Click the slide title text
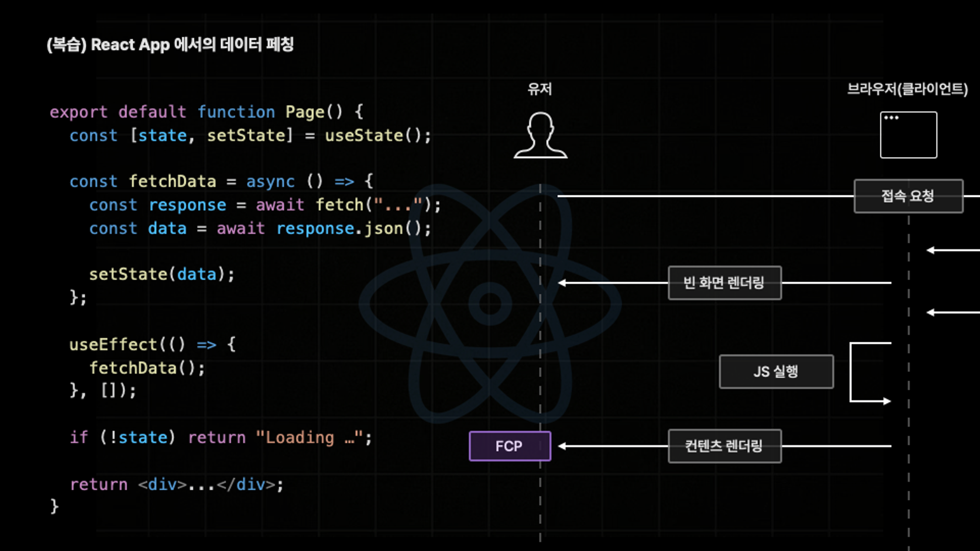Image resolution: width=980 pixels, height=551 pixels. (x=170, y=45)
